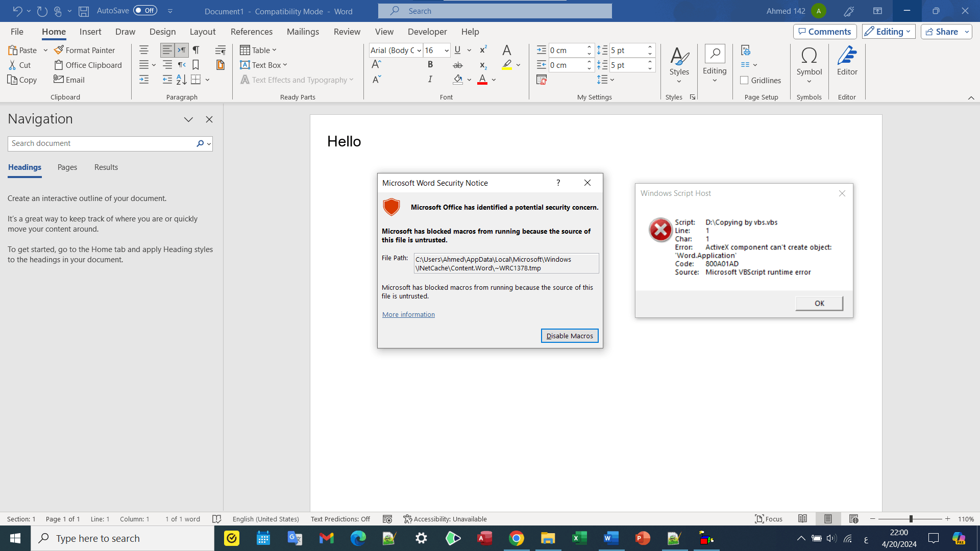The height and width of the screenshot is (551, 980).
Task: Enable the Gridlines checkbox
Action: (x=745, y=80)
